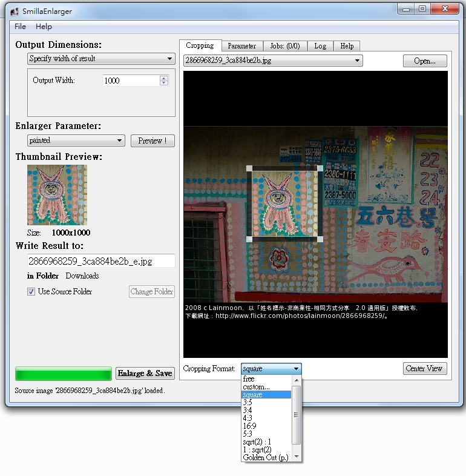This screenshot has width=466, height=476.
Task: Click the Open... button
Action: [425, 61]
